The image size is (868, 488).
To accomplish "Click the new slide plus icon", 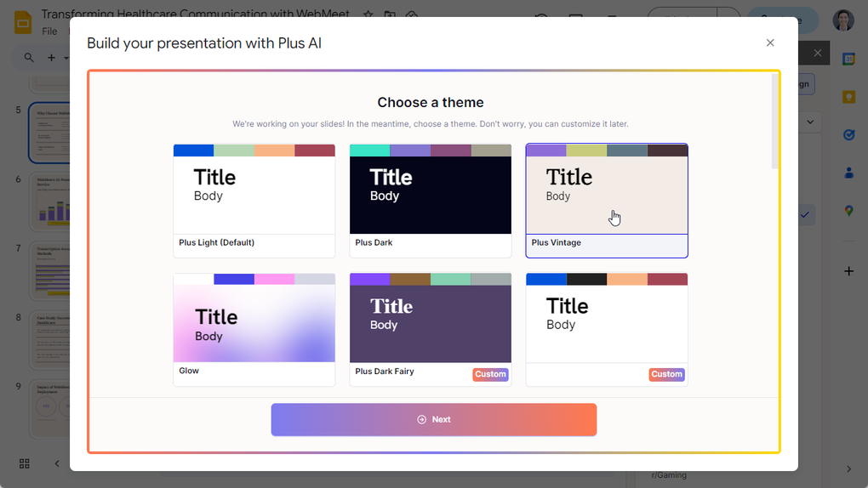I will pyautogui.click(x=51, y=58).
